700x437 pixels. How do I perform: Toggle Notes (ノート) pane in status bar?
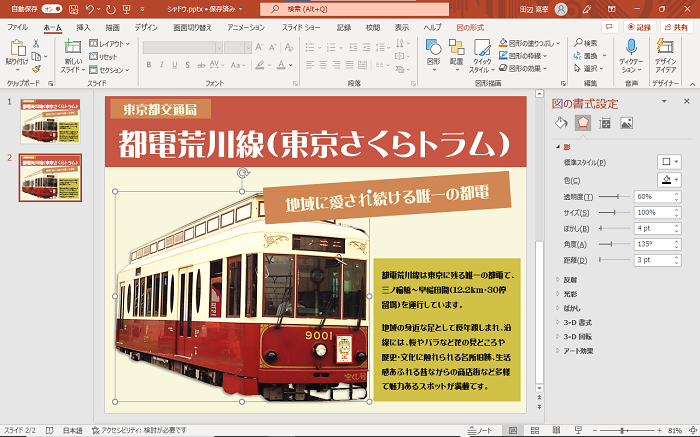479,430
